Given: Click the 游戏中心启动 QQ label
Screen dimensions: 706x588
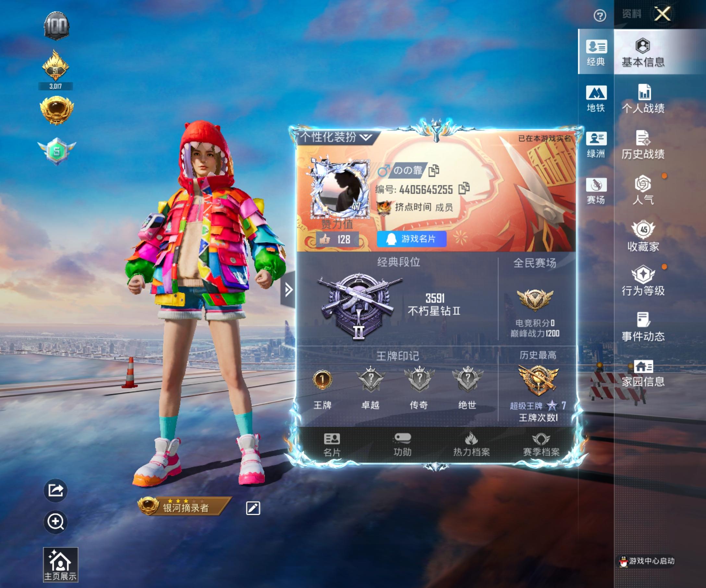Looking at the screenshot, I should click(647, 561).
